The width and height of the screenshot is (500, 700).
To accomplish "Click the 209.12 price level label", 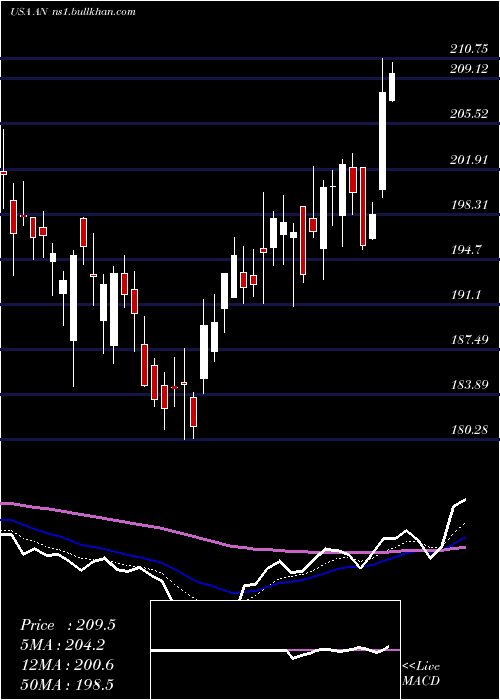I will click(x=469, y=69).
